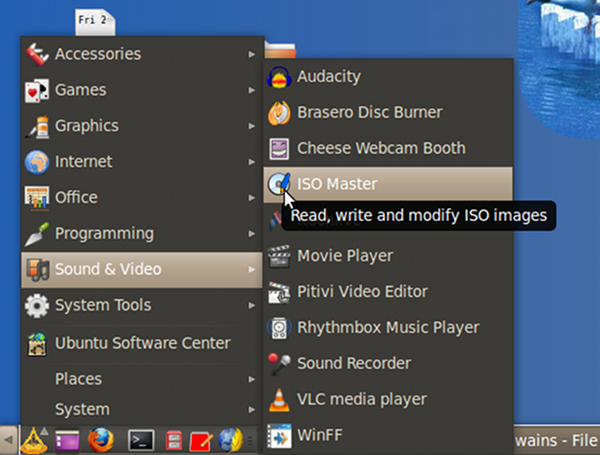Click the Accessories Swiss-knife icon
This screenshot has width=600, height=455.
point(37,54)
